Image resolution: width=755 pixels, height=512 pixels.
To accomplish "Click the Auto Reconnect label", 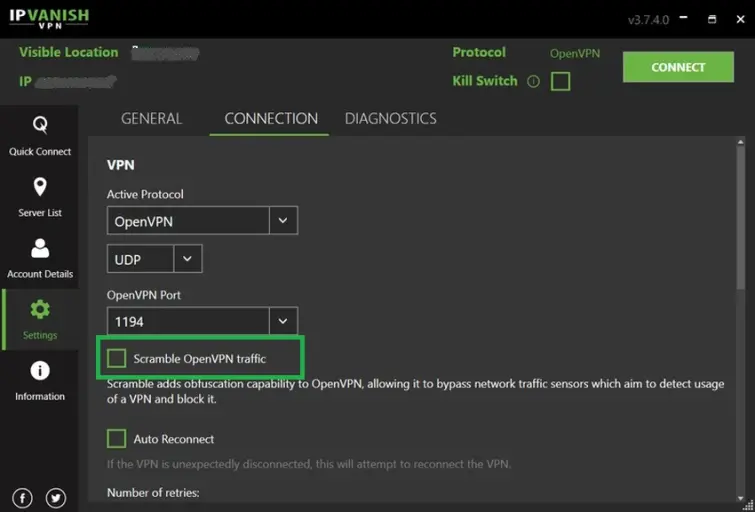I will [174, 439].
